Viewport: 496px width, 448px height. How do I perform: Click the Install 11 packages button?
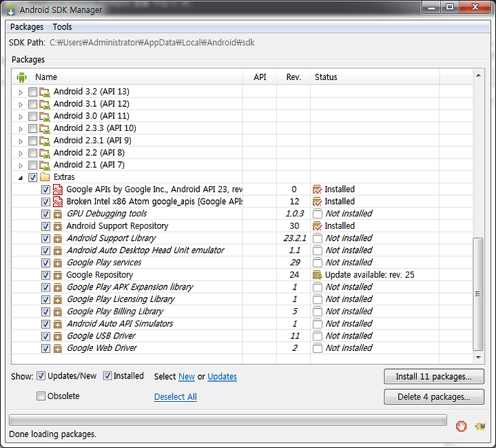tap(434, 376)
